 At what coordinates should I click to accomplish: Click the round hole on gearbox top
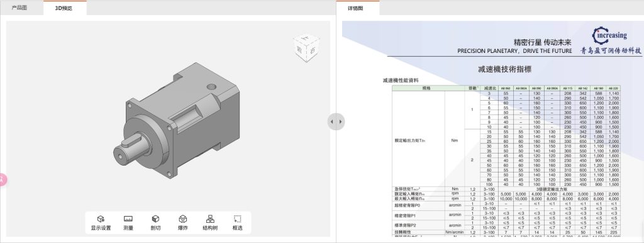tap(211, 87)
